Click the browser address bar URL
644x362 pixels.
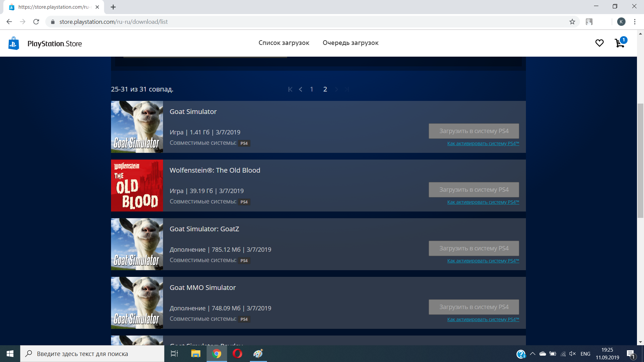113,22
